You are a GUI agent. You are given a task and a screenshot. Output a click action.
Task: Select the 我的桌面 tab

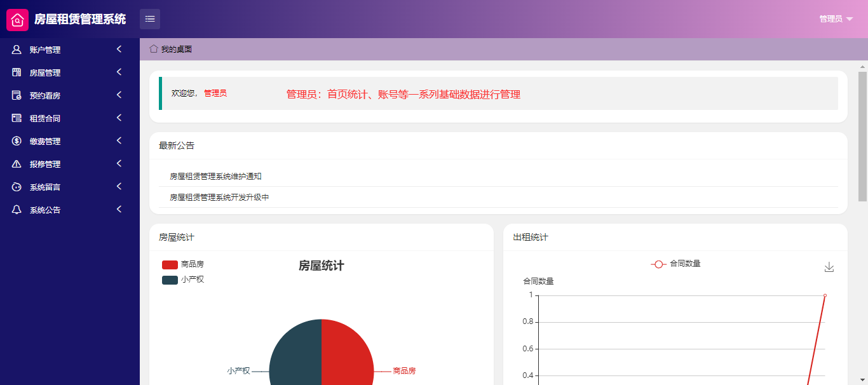(x=170, y=49)
